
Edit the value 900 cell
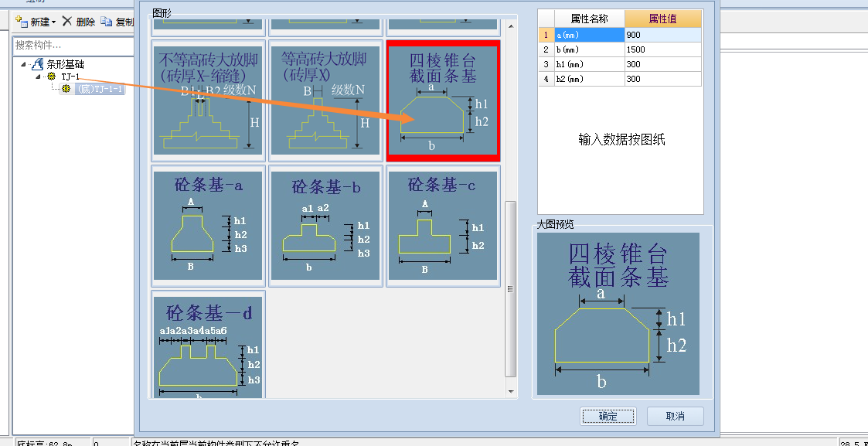(x=662, y=35)
